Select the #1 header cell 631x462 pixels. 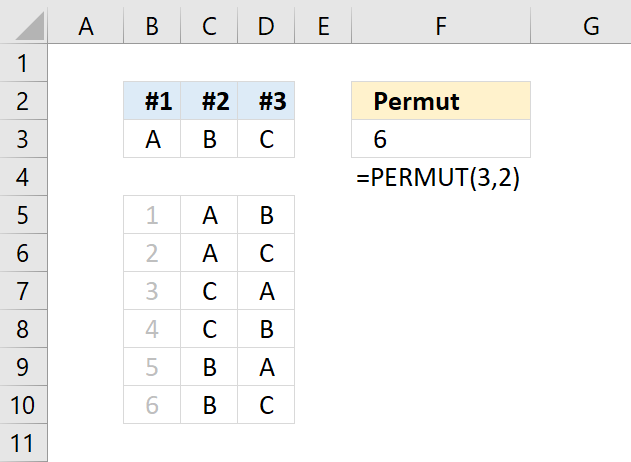click(x=152, y=101)
